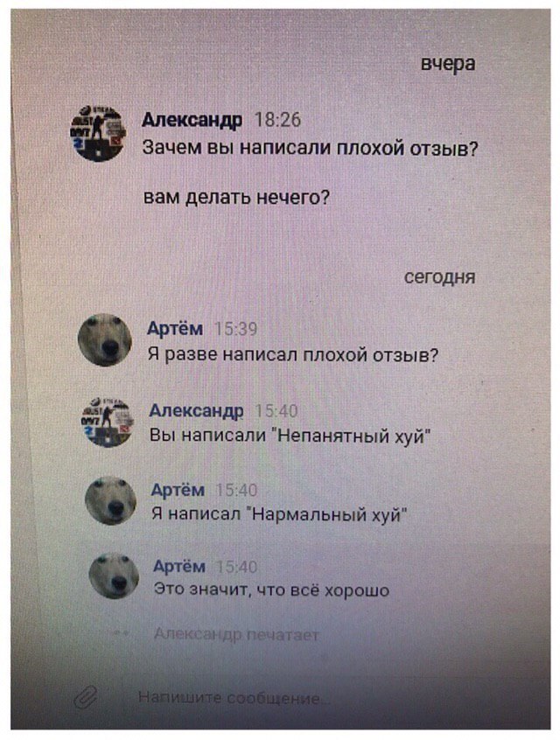Select the message 'Это значит, что всё хорошо'
This screenshot has height=740, width=560.
pyautogui.click(x=271, y=590)
